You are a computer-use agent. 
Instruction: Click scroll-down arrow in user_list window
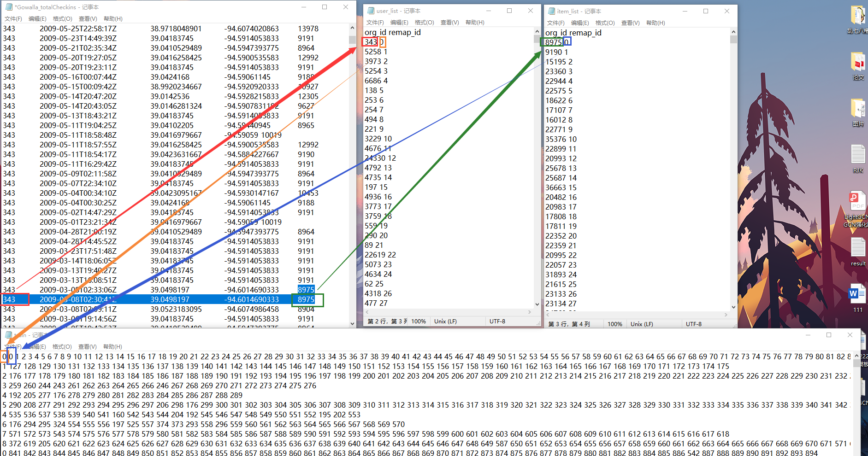[537, 304]
